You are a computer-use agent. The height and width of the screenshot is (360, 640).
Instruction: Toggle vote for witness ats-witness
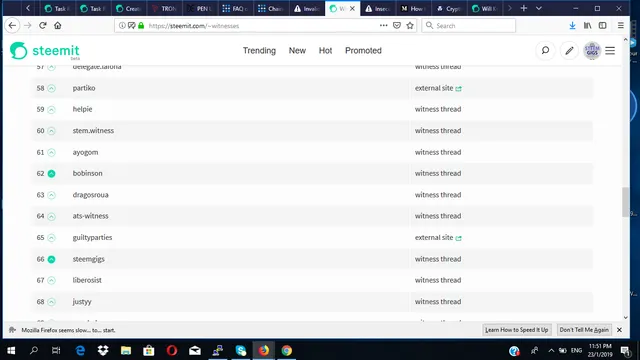(51, 216)
